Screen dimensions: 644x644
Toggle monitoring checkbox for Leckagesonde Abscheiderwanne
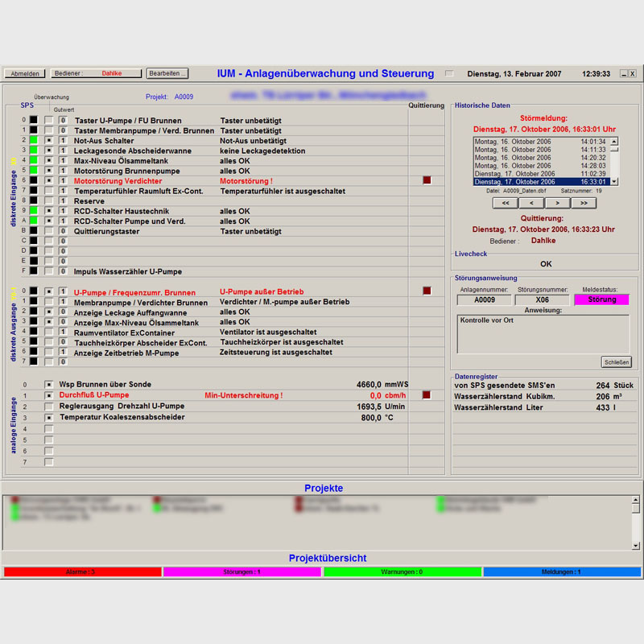(x=49, y=151)
